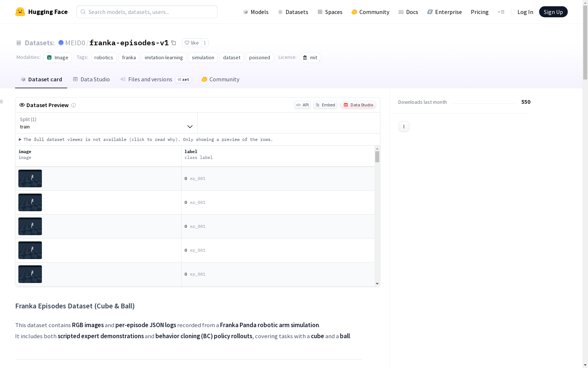This screenshot has height=368, width=588.
Task: Click the image column header
Action: coord(98,156)
